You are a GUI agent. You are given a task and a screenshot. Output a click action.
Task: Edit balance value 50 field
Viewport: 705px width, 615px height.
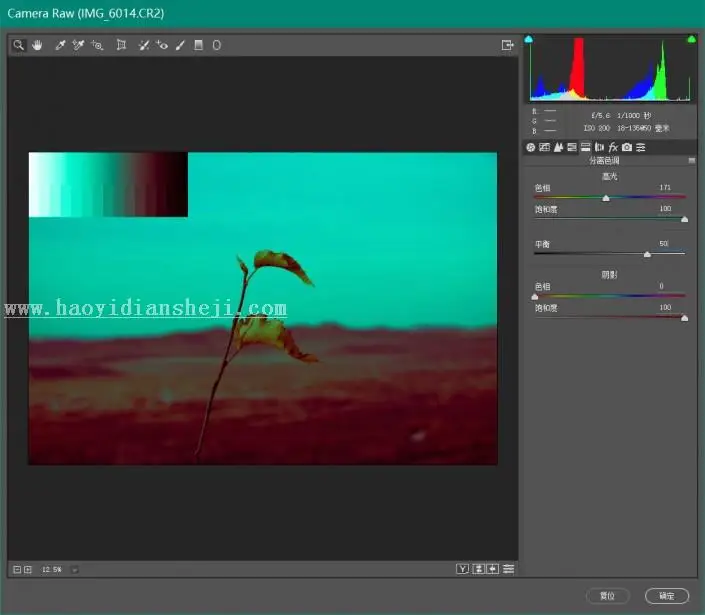[x=664, y=244]
